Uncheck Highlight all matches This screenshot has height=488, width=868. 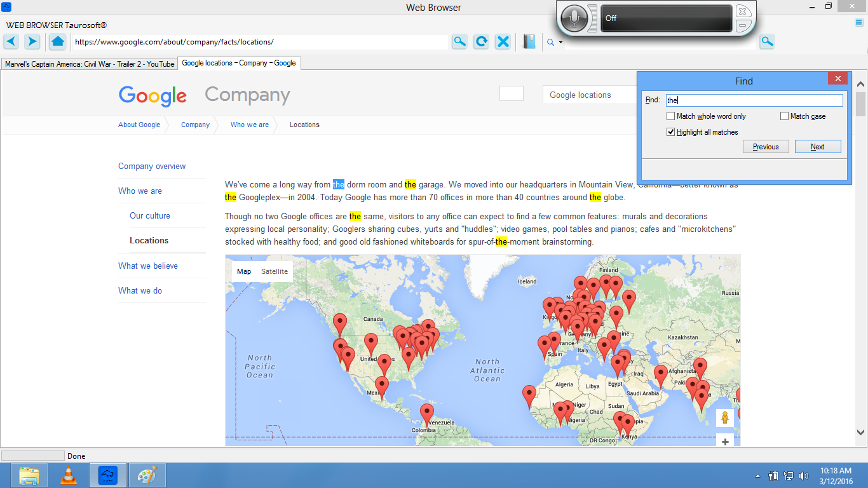tap(670, 132)
